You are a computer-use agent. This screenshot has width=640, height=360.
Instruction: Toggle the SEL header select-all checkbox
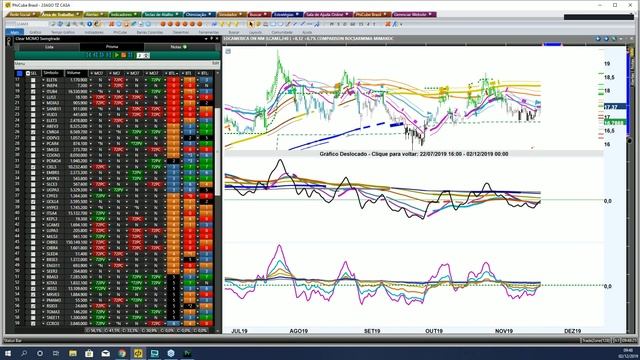click(x=28, y=73)
